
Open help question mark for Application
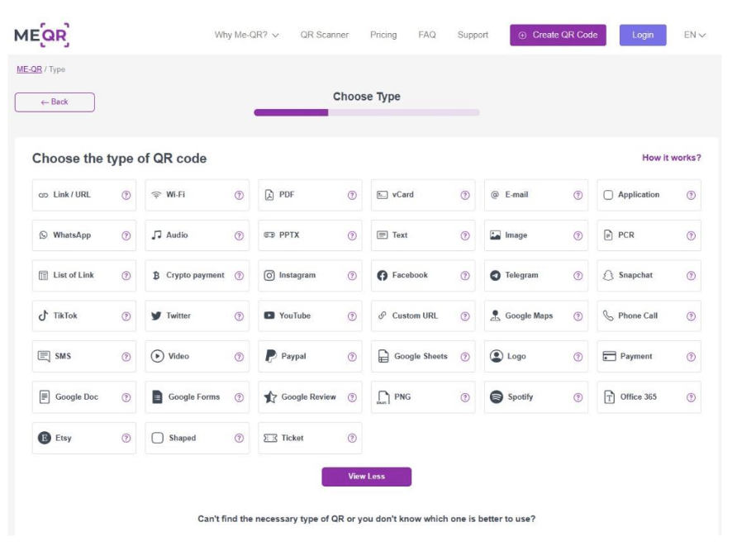point(691,195)
